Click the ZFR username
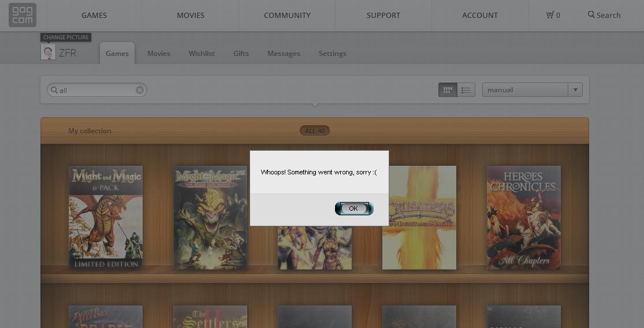Image resolution: width=644 pixels, height=328 pixels. coord(68,53)
